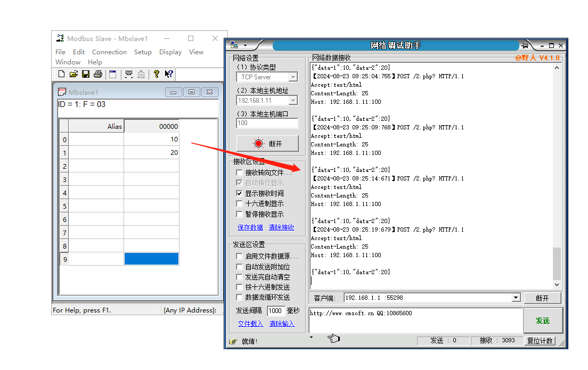The image size is (588, 370).
Task: Open the Display menu in Modbus Slave
Action: tap(170, 52)
